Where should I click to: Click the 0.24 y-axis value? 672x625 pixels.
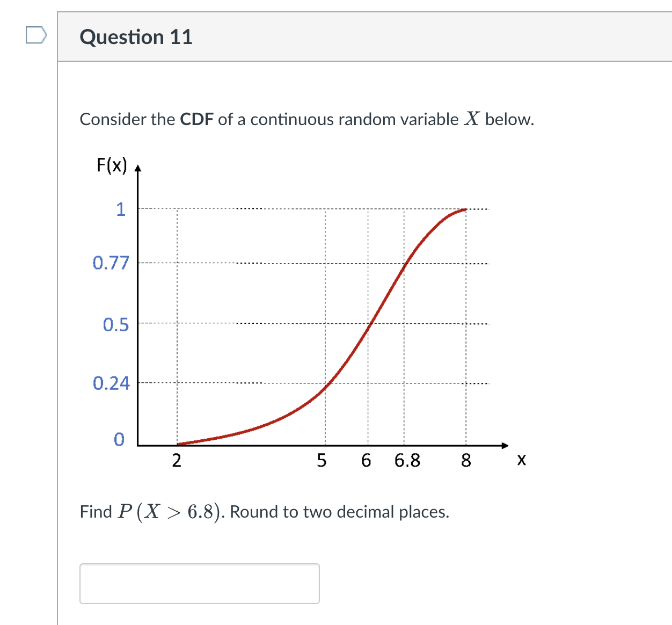[111, 383]
